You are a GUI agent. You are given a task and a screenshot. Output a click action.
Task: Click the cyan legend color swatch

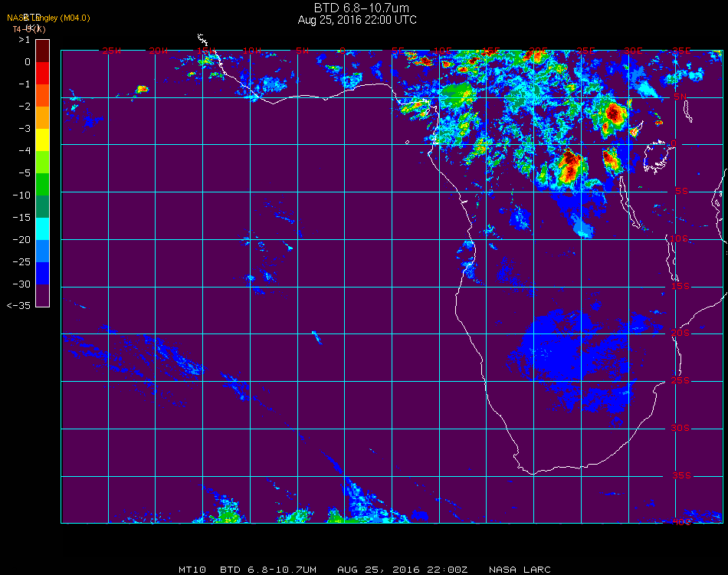(42, 228)
